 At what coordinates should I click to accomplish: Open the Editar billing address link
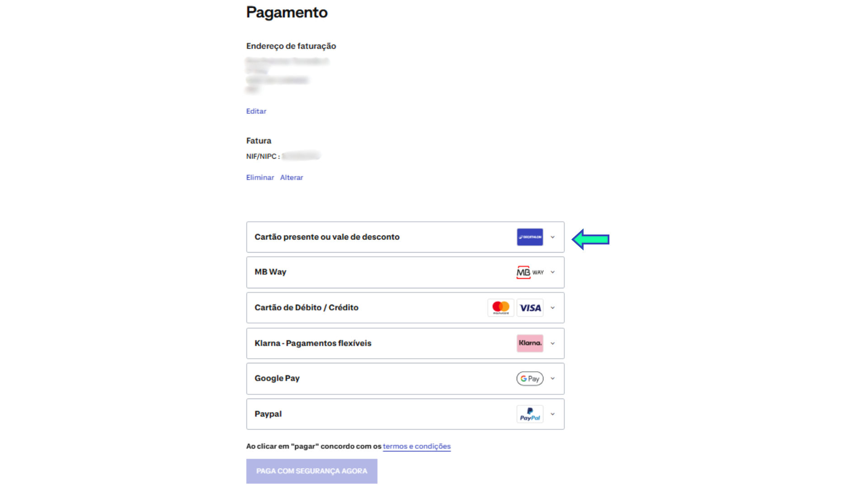pyautogui.click(x=256, y=111)
